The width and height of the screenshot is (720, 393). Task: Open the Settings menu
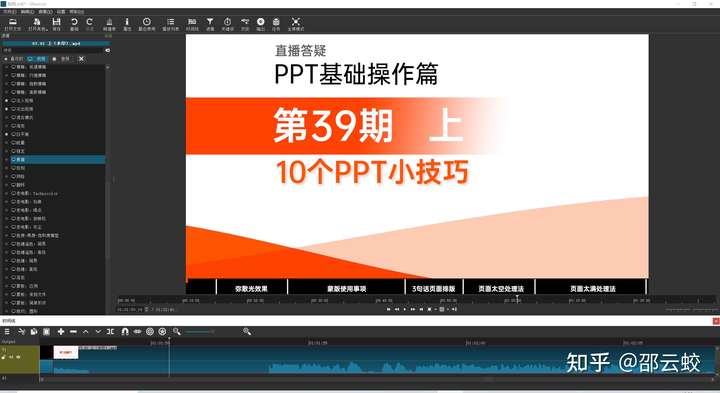pyautogui.click(x=61, y=11)
